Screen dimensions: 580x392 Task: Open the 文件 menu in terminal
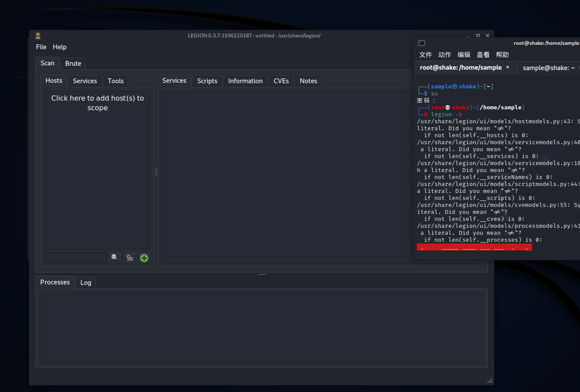pyautogui.click(x=426, y=55)
